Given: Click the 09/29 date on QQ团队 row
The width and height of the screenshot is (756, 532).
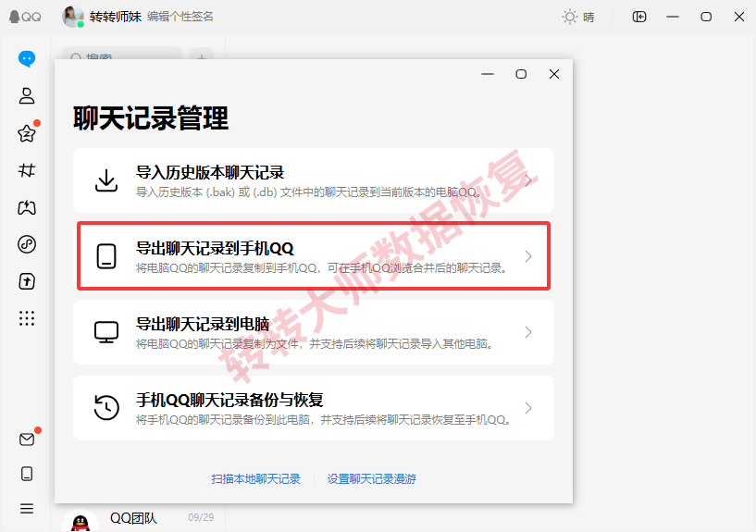Looking at the screenshot, I should coord(201,517).
